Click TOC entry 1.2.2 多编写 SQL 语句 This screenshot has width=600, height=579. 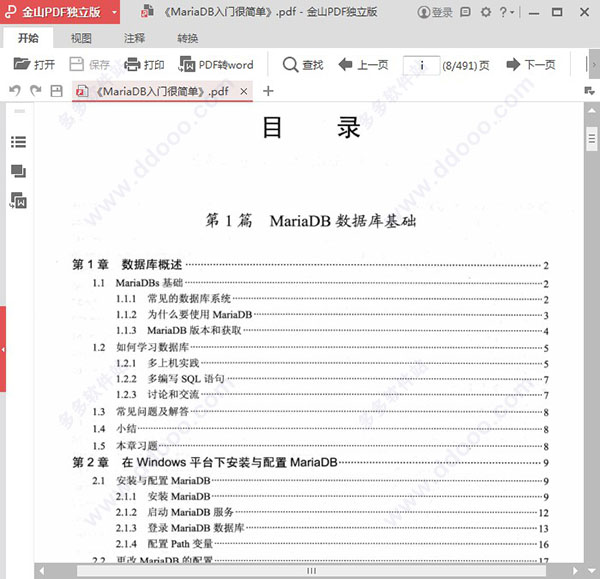pos(332,379)
